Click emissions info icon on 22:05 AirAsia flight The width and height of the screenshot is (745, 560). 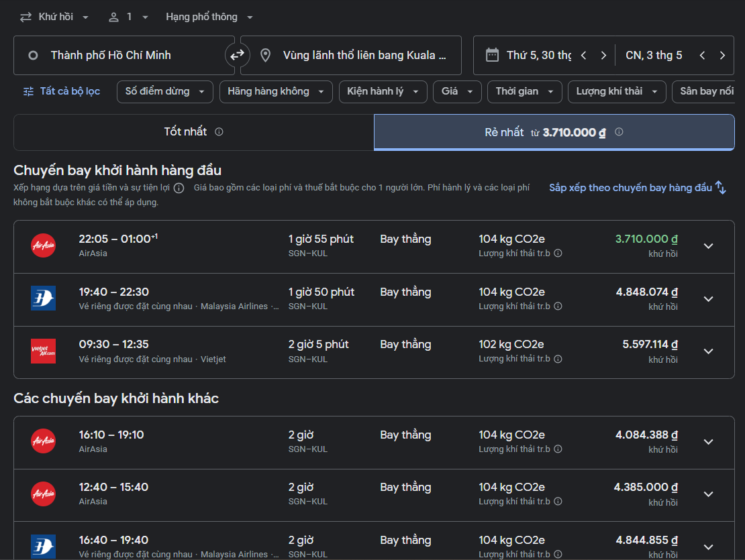558,254
